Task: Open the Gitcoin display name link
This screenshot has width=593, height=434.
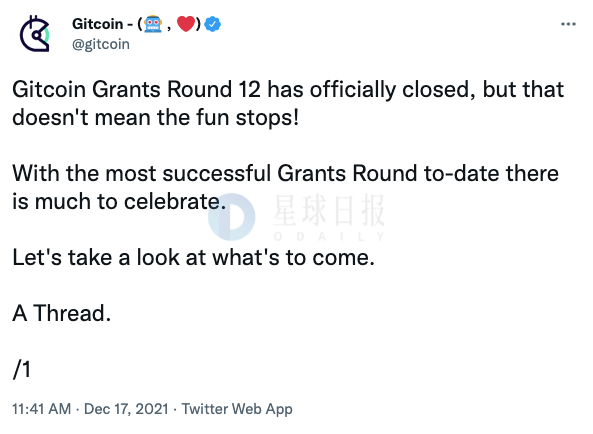Action: tap(136, 24)
